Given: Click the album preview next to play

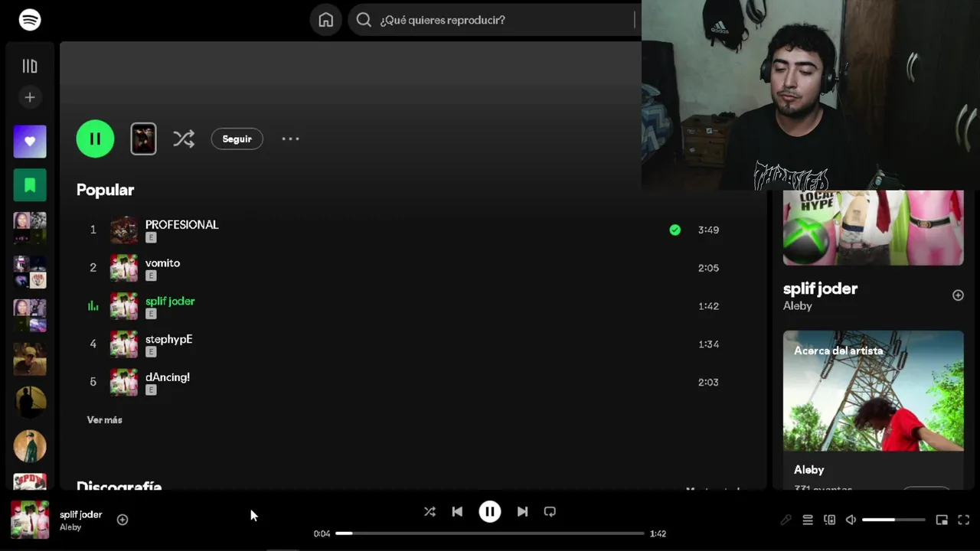Looking at the screenshot, I should click(143, 139).
